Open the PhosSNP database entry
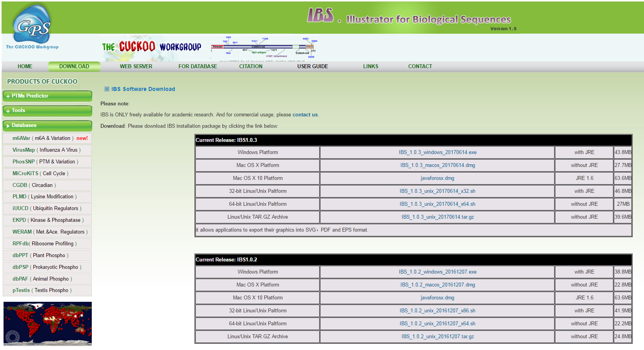 [24, 162]
